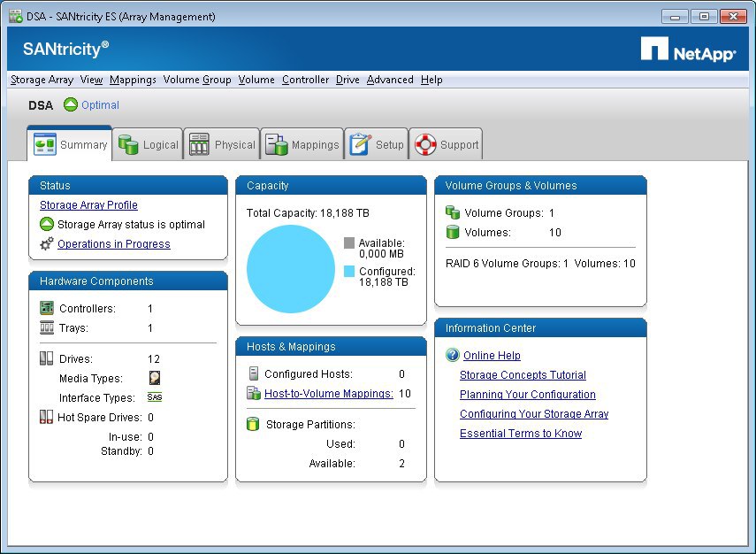Open Essential Terms to Know link
Image resolution: width=756 pixels, height=554 pixels.
(x=521, y=434)
